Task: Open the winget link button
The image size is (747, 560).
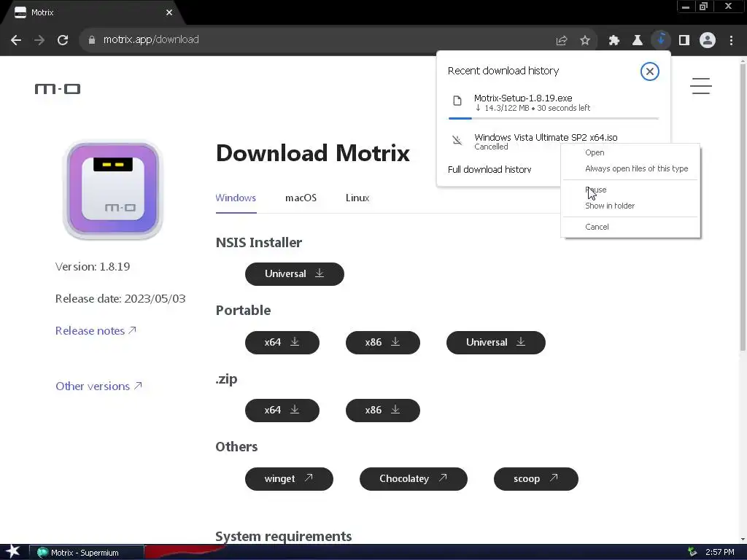Action: pyautogui.click(x=289, y=479)
